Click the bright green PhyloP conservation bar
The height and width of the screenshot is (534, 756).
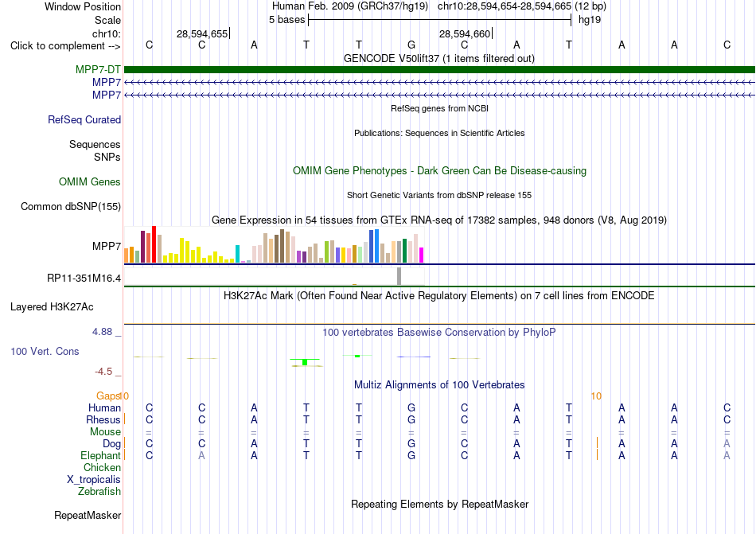point(305,362)
